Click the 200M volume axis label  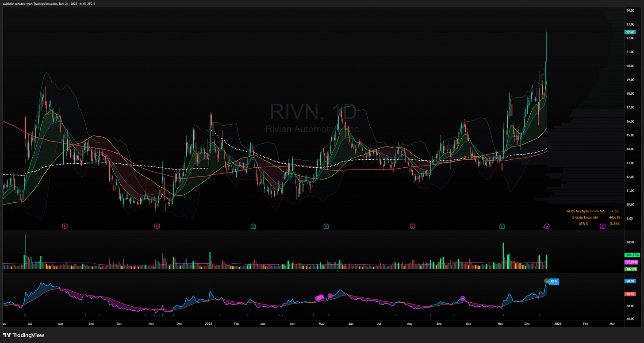(x=630, y=243)
